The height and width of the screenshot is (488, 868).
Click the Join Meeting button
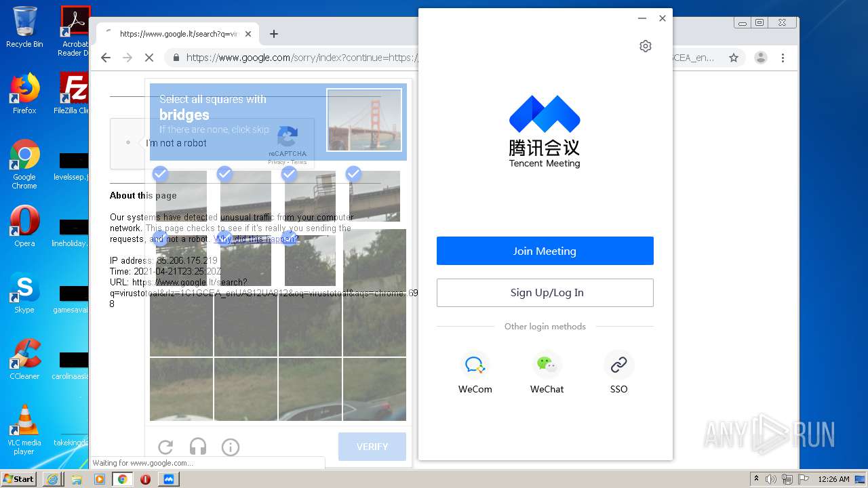point(545,251)
